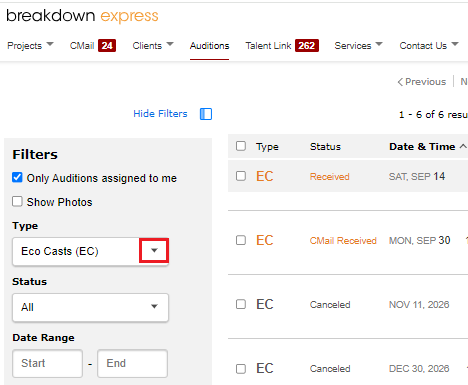Screen dimensions: 468x385
Task: Click the Hide Filters link
Action: tap(160, 114)
